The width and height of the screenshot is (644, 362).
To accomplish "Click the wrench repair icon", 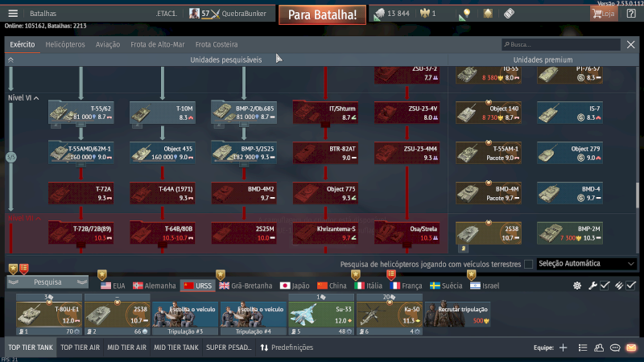I will (592, 286).
